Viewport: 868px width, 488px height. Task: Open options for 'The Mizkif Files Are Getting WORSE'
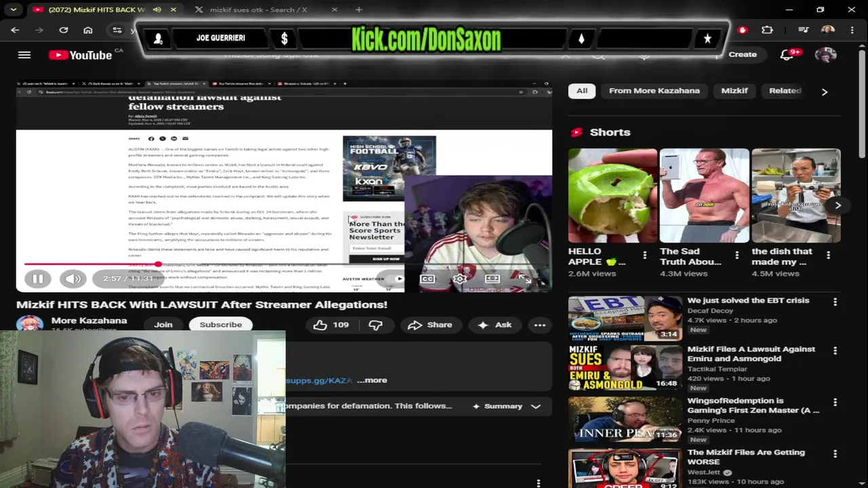(835, 453)
